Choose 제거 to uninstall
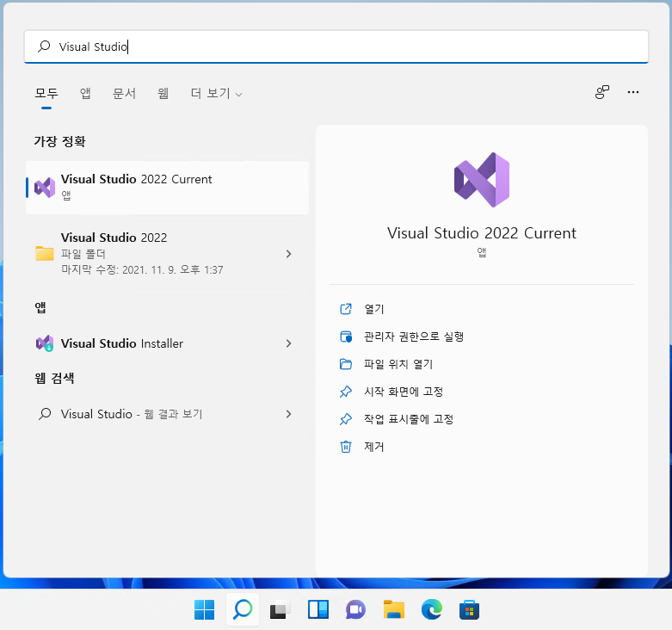The width and height of the screenshot is (672, 630). coord(374,447)
